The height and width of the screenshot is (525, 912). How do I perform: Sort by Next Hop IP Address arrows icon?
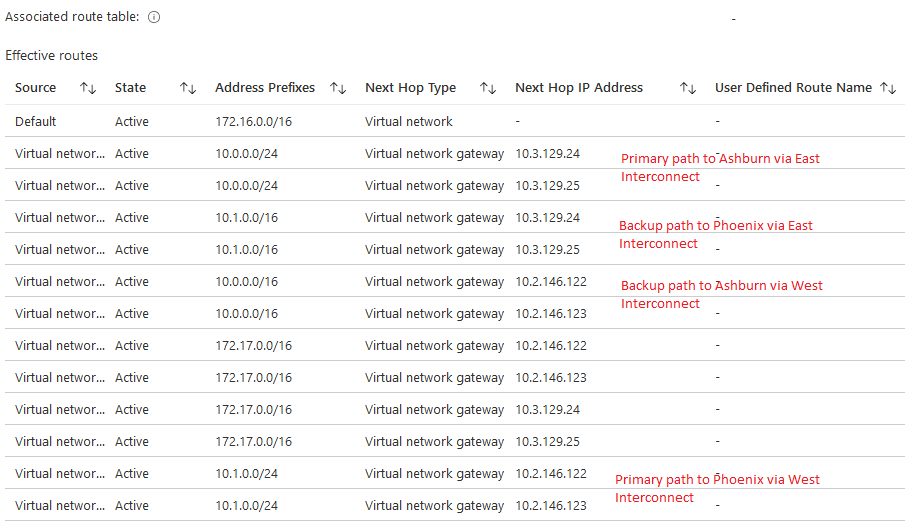click(688, 88)
